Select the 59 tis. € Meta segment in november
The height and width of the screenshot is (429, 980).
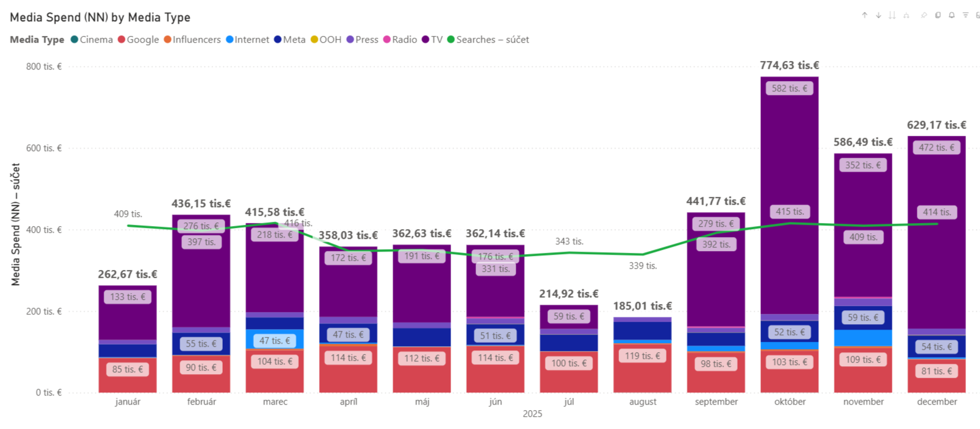(863, 317)
